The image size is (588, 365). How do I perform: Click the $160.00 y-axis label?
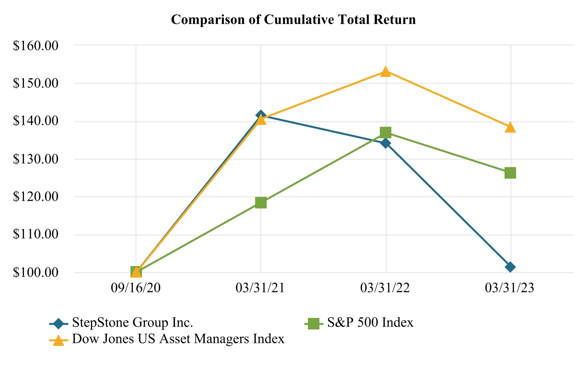(37, 46)
